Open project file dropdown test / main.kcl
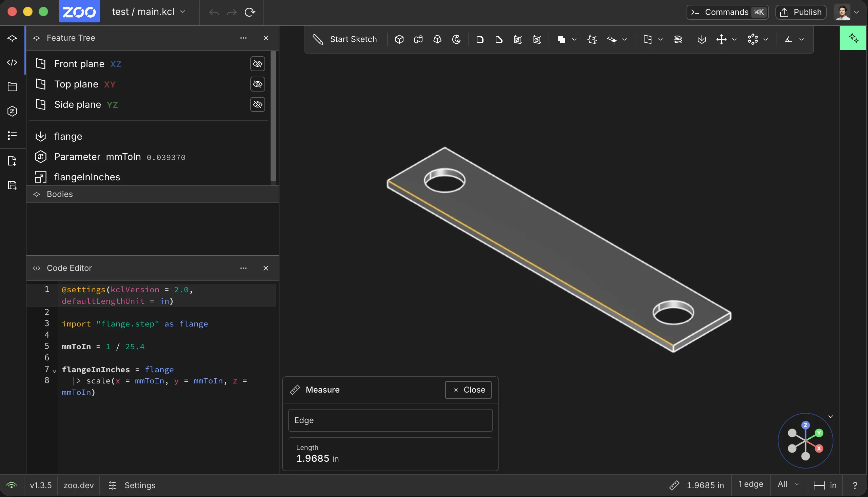868x497 pixels. [x=149, y=12]
